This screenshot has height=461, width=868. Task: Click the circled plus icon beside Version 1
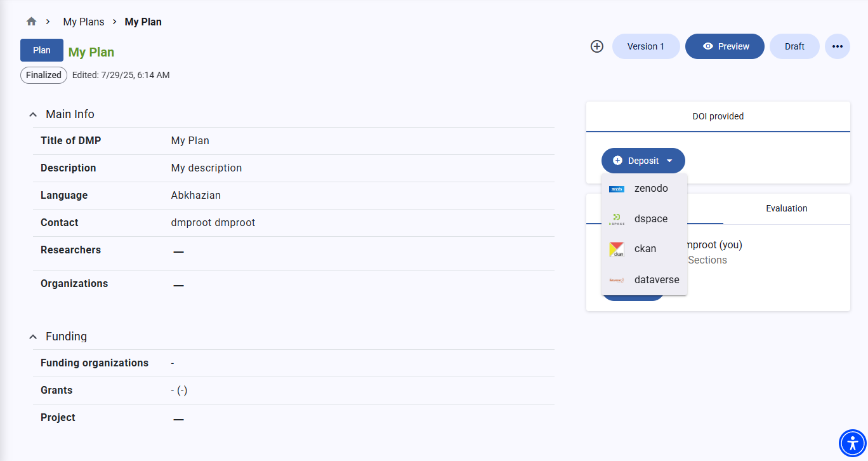(x=596, y=46)
